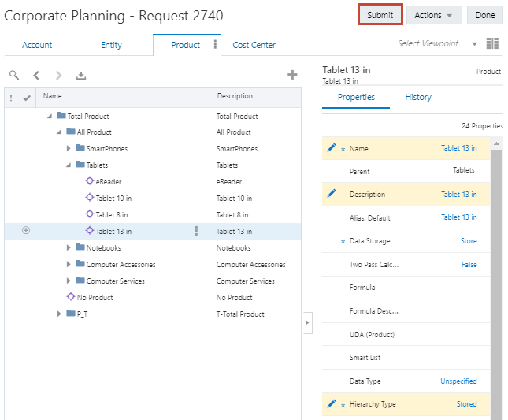Click the Description column header

[x=256, y=98]
